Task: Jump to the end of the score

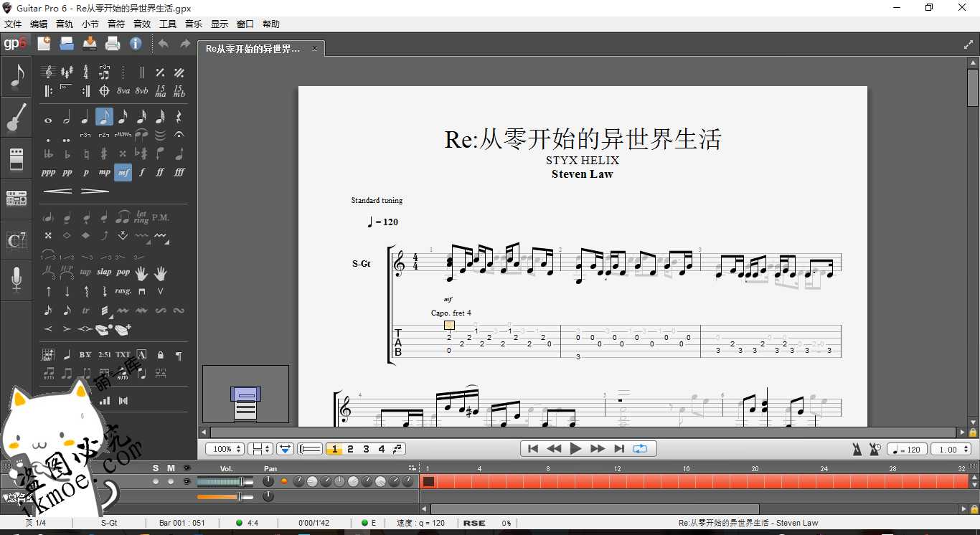Action: tap(619, 448)
